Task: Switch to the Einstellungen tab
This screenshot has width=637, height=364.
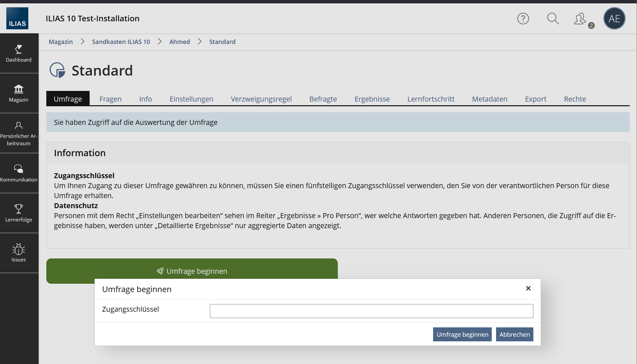Action: pos(191,99)
